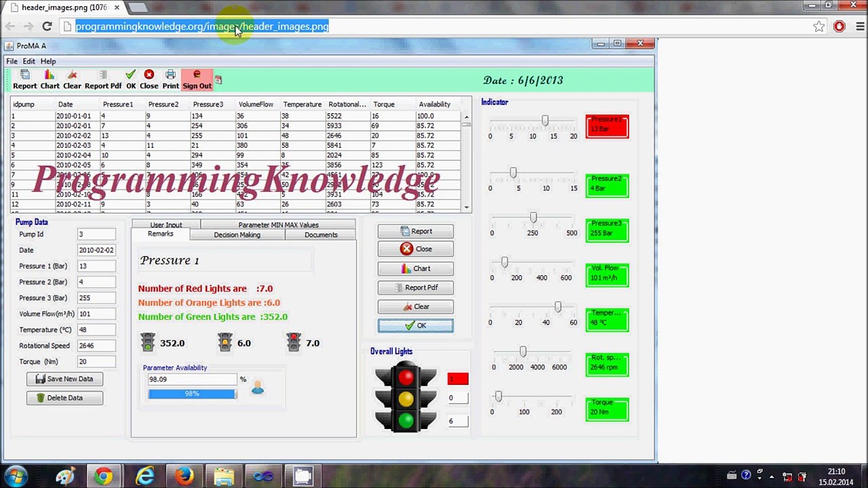
Task: Open the Windows Start menu
Action: click(x=15, y=476)
